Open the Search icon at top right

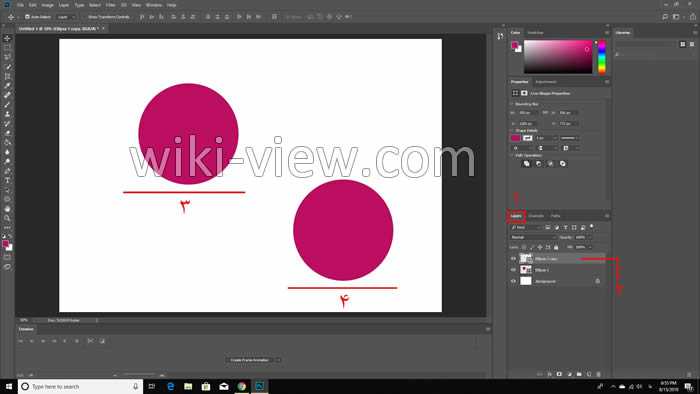click(665, 17)
